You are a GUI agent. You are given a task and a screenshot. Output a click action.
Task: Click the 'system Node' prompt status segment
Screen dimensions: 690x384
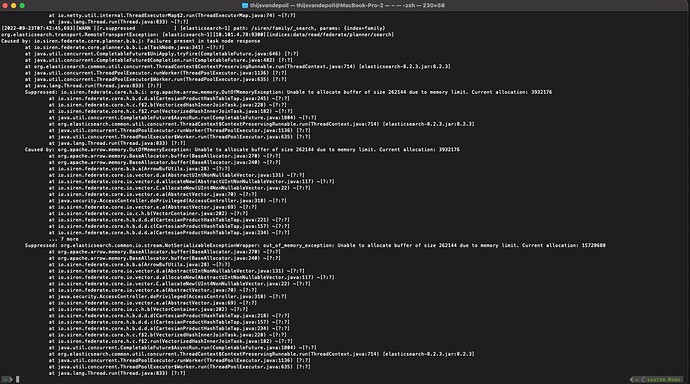point(663,379)
